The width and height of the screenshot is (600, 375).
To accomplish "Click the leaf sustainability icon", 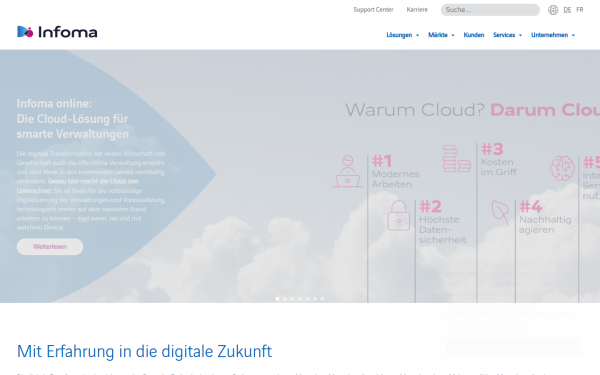I will [501, 212].
